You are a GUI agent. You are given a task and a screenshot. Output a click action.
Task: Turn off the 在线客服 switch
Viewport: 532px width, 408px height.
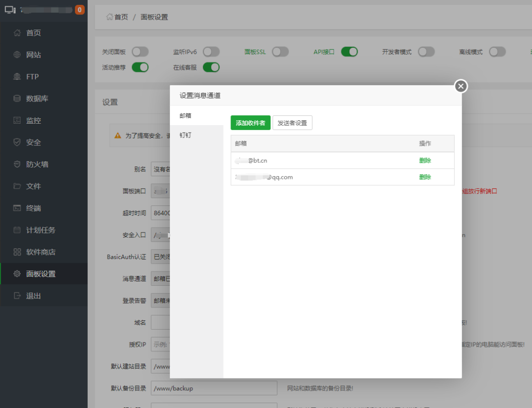[x=211, y=68]
